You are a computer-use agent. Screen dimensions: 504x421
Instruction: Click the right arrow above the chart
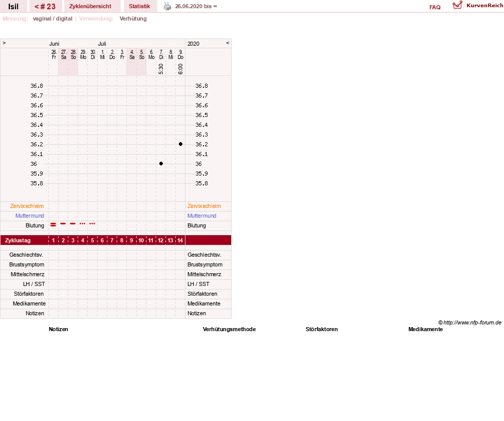(4, 43)
